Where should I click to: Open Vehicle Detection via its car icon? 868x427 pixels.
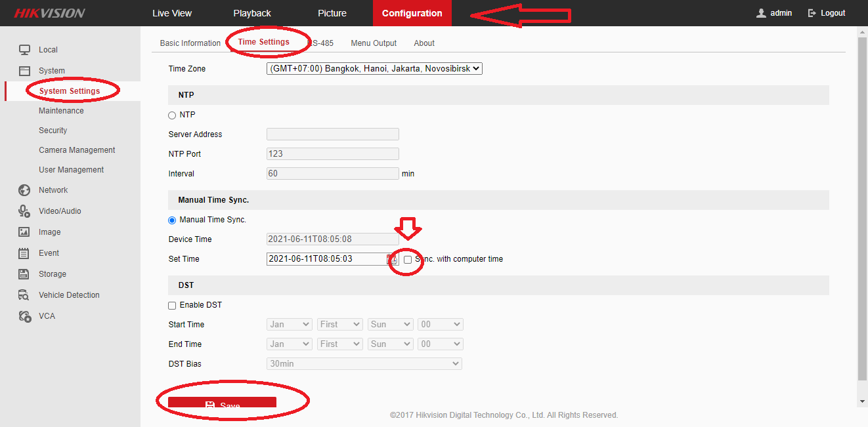pos(24,295)
